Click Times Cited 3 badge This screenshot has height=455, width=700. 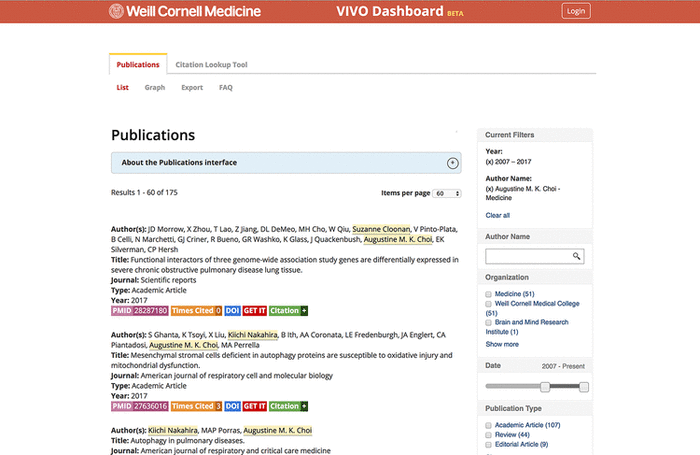[196, 407]
